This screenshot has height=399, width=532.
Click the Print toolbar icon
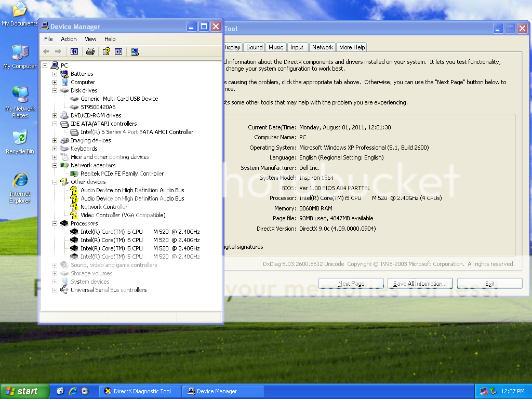(90, 51)
